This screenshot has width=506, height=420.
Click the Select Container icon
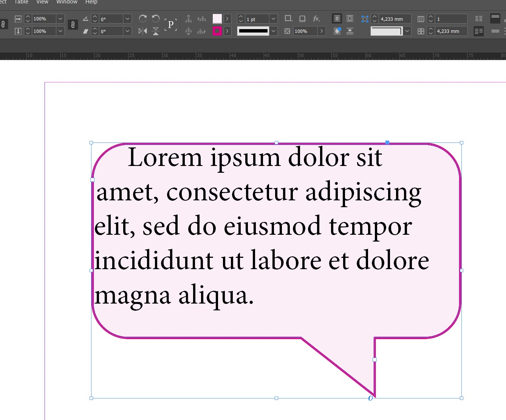pyautogui.click(x=189, y=19)
